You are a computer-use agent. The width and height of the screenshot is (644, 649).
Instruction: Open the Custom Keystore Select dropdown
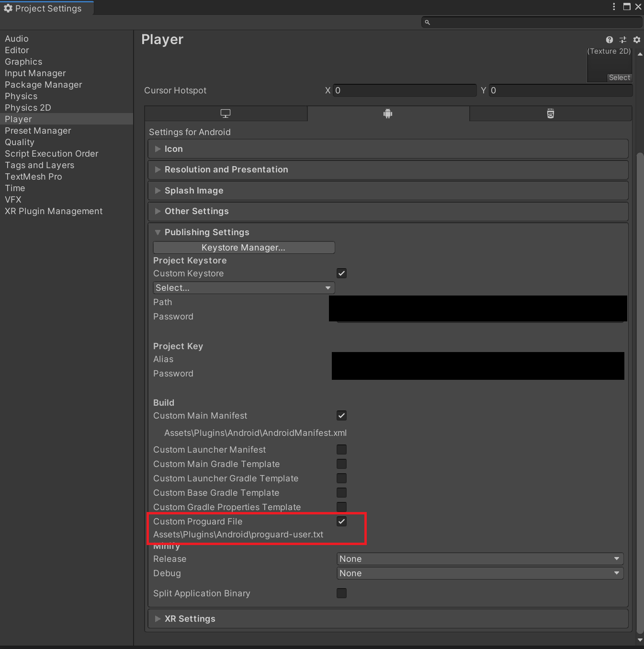[243, 287]
